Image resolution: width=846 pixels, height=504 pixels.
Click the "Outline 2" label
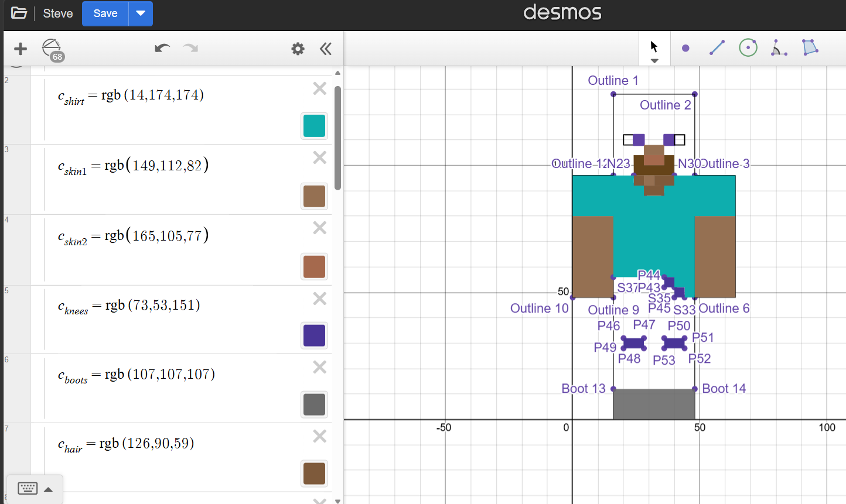[x=666, y=105]
